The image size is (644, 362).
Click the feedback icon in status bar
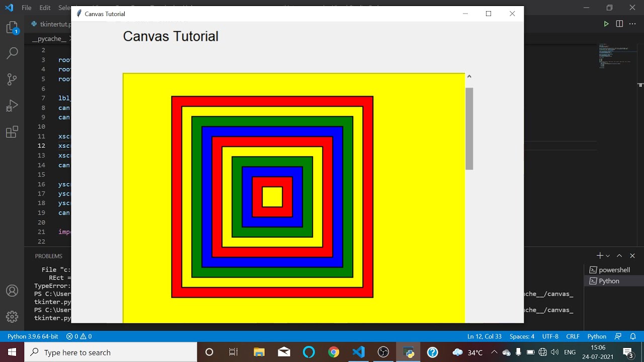[618, 336]
